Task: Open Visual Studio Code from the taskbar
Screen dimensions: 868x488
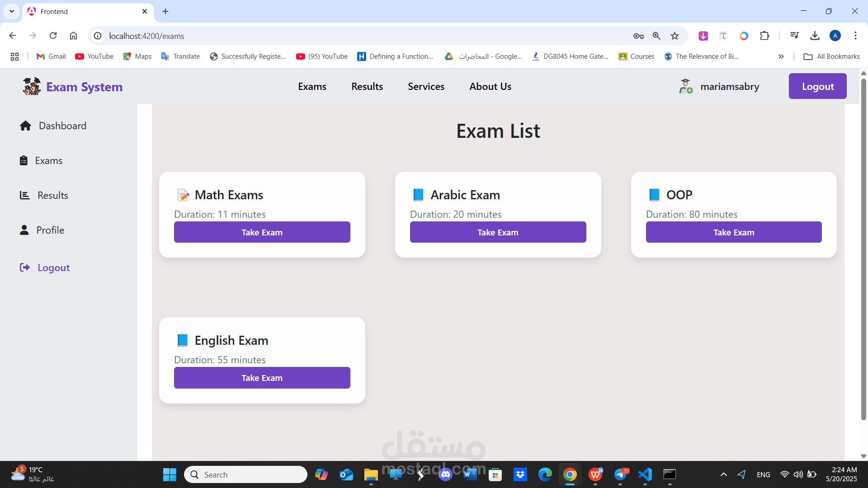Action: click(645, 474)
